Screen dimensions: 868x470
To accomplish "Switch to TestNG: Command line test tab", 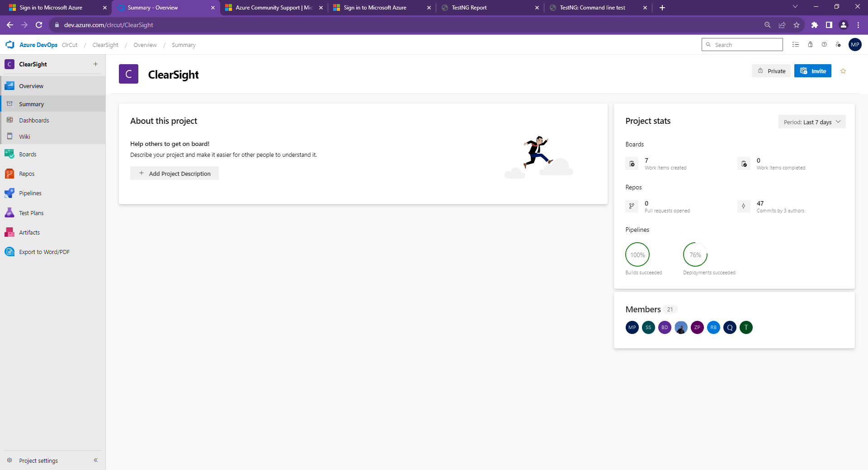I will pyautogui.click(x=598, y=8).
